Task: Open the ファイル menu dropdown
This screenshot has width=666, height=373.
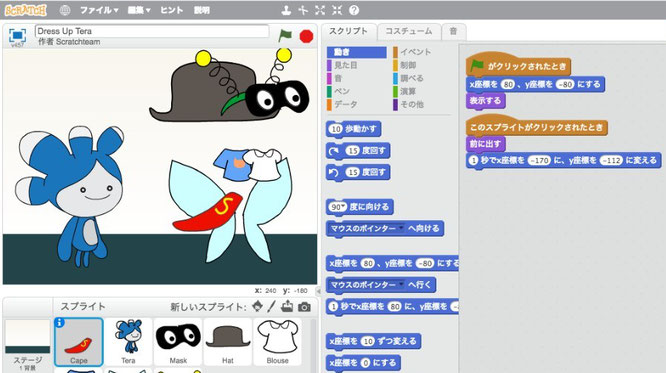Action: [99, 10]
